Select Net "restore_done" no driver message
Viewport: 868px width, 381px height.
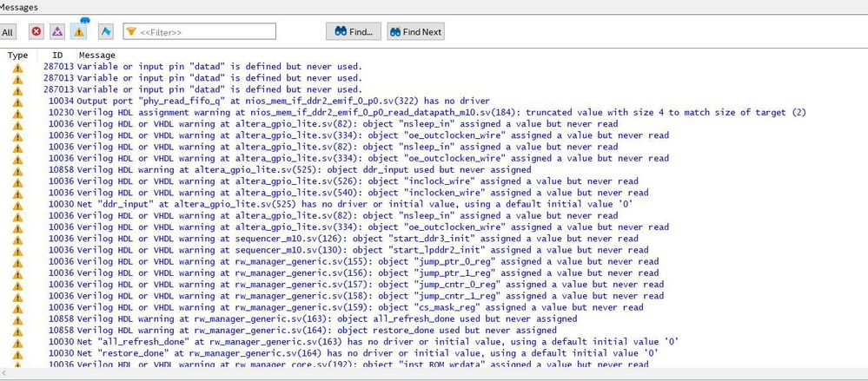click(368, 353)
